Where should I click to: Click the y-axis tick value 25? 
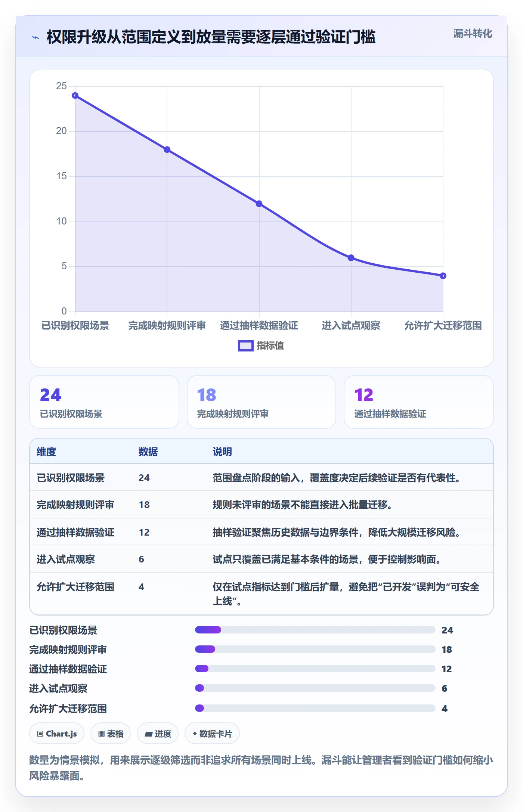click(x=61, y=86)
